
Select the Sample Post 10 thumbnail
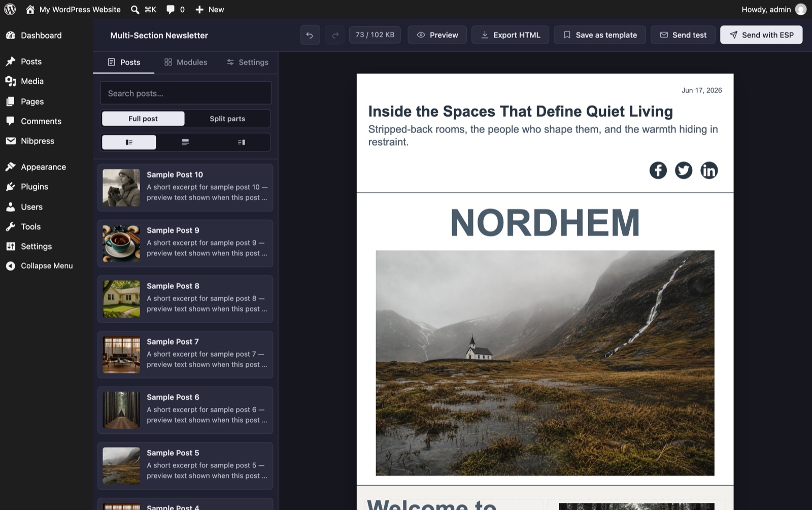121,188
